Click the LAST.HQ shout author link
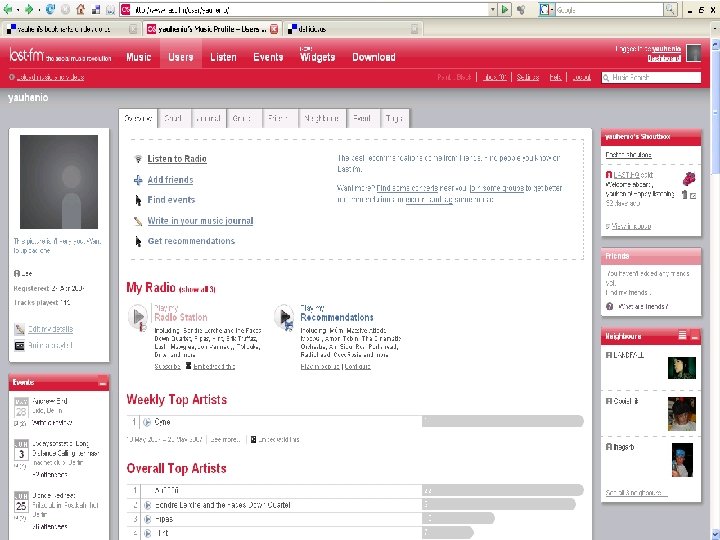The image size is (720, 540). click(627, 175)
